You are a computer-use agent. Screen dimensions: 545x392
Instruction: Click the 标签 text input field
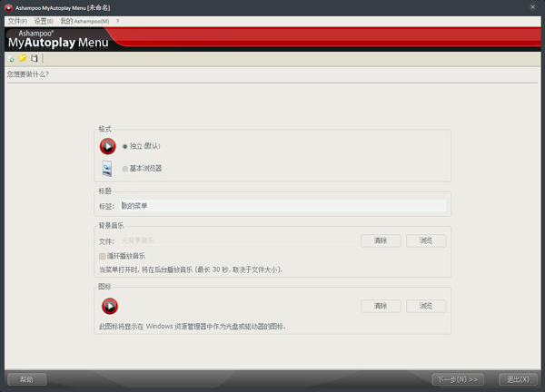(282, 206)
